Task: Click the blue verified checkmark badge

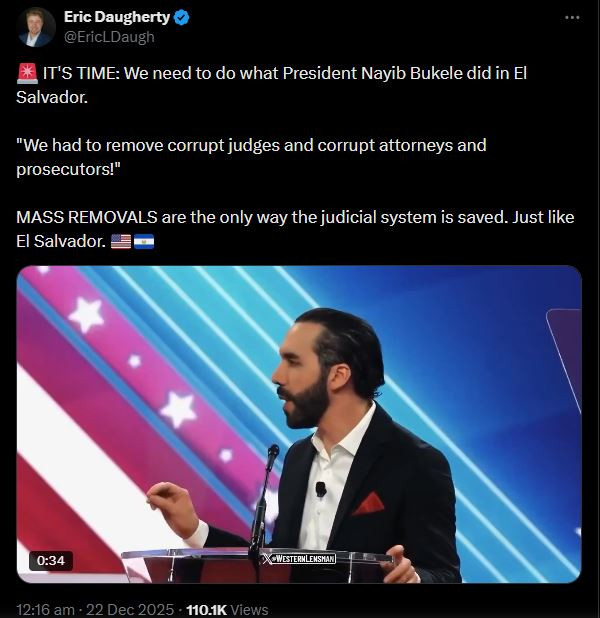Action: (x=181, y=18)
